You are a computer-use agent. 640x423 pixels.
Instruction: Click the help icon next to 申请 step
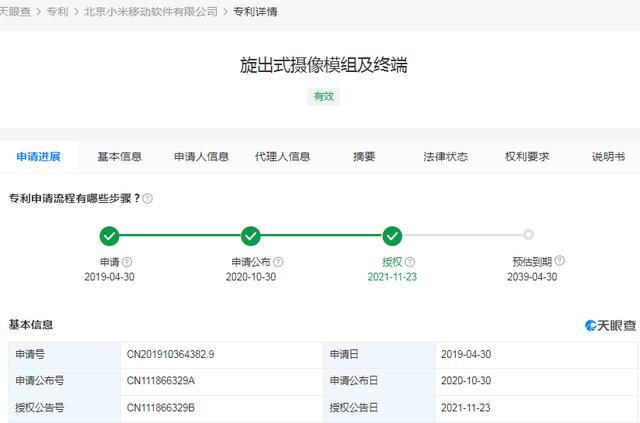pyautogui.click(x=127, y=262)
